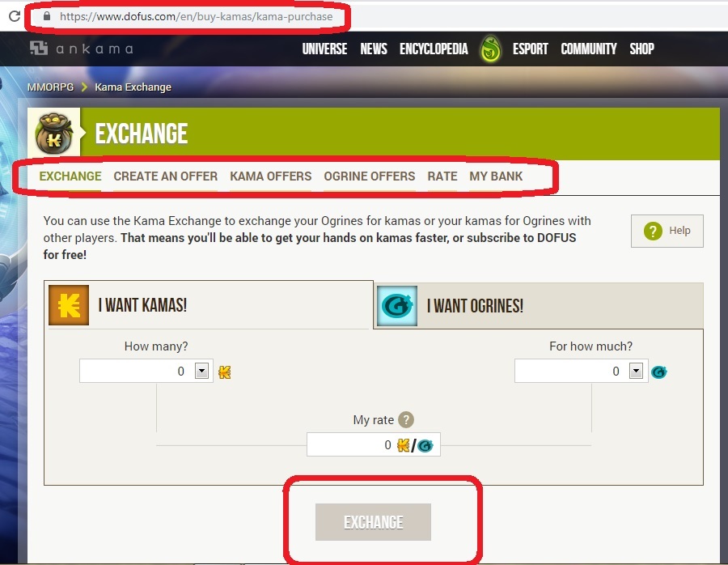The width and height of the screenshot is (728, 565).
Task: Click the For how much amount field
Action: pyautogui.click(x=581, y=371)
